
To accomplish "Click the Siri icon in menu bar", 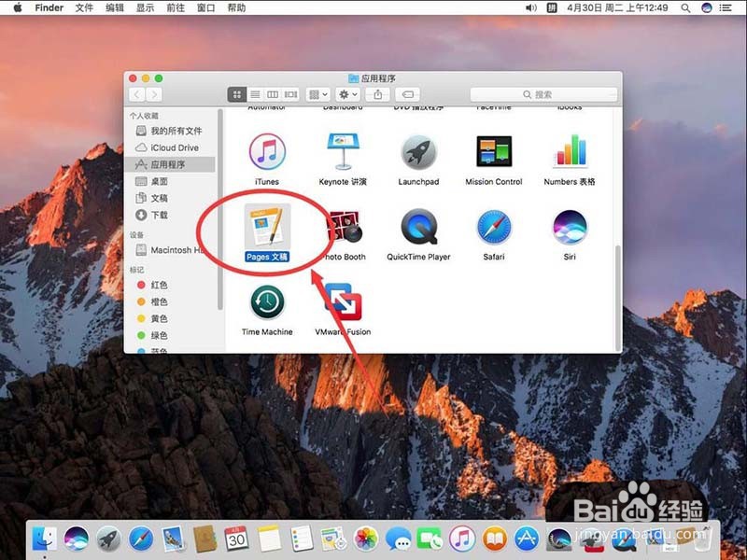I will 707,7.
